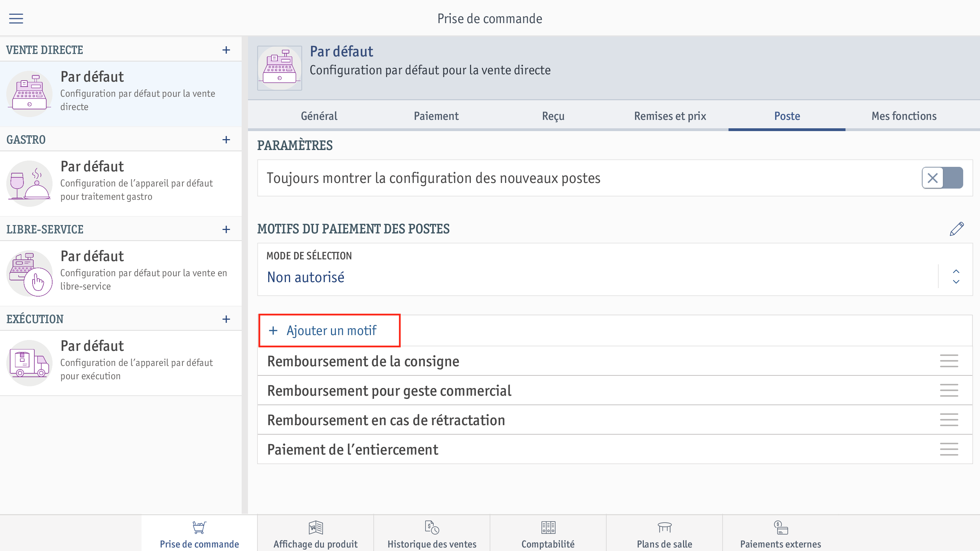Go to the Mes fonctions tab
The height and width of the screenshot is (551, 980).
point(904,116)
